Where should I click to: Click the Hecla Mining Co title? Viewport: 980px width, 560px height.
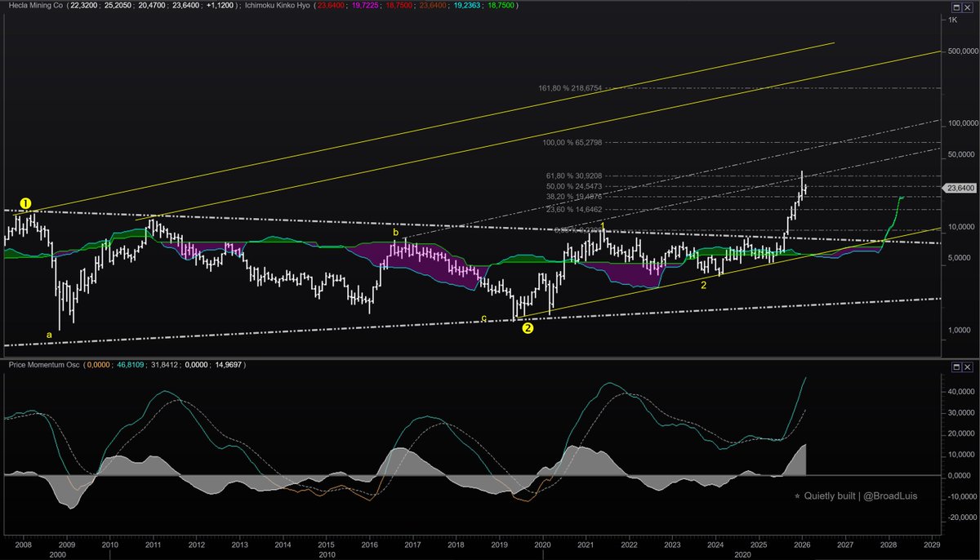coord(35,7)
